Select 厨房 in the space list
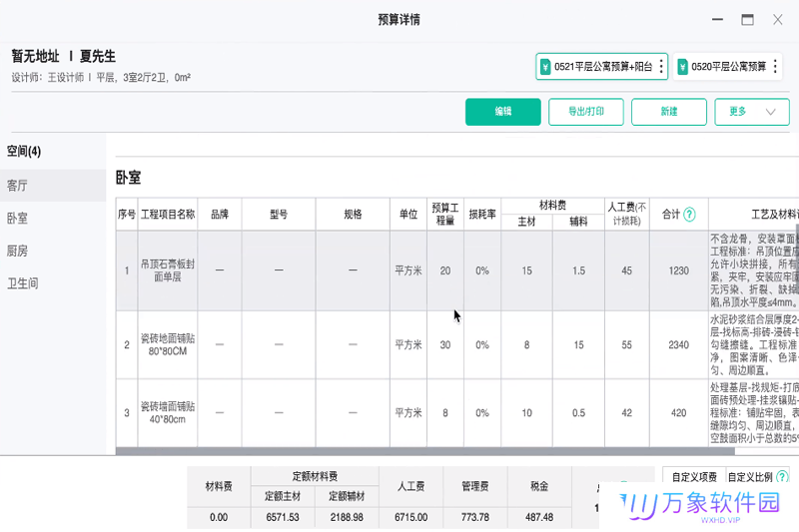 coord(53,251)
